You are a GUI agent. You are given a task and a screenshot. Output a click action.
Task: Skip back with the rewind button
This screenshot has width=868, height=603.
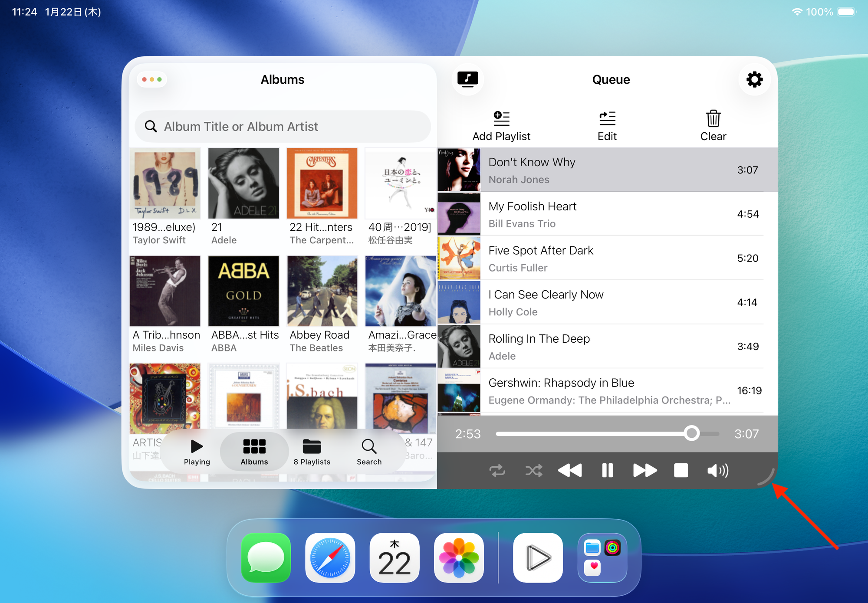570,471
